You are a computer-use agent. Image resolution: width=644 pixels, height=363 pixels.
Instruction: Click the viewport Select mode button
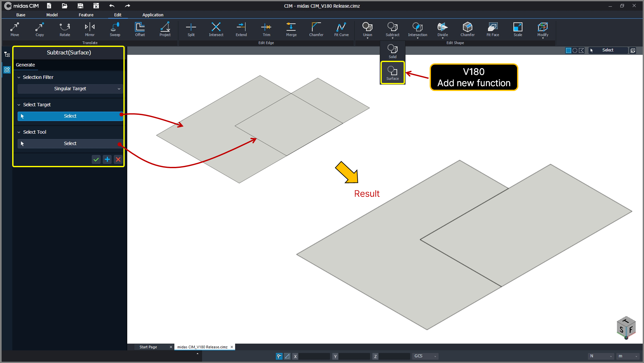tap(608, 50)
